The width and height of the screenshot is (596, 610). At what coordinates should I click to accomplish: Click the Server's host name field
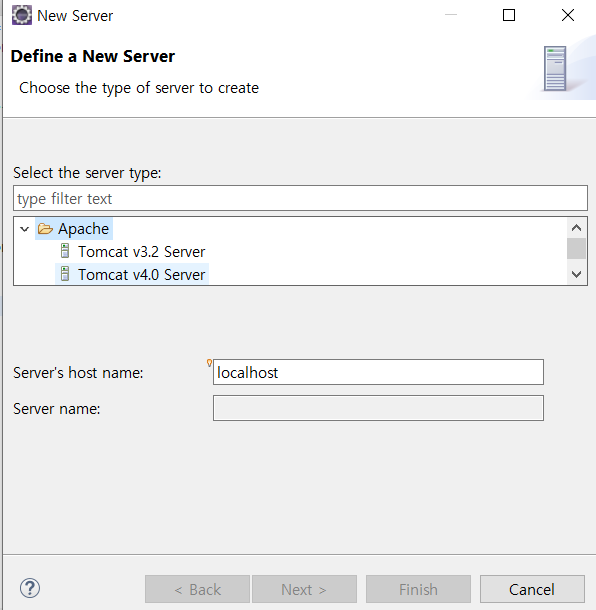coord(378,372)
